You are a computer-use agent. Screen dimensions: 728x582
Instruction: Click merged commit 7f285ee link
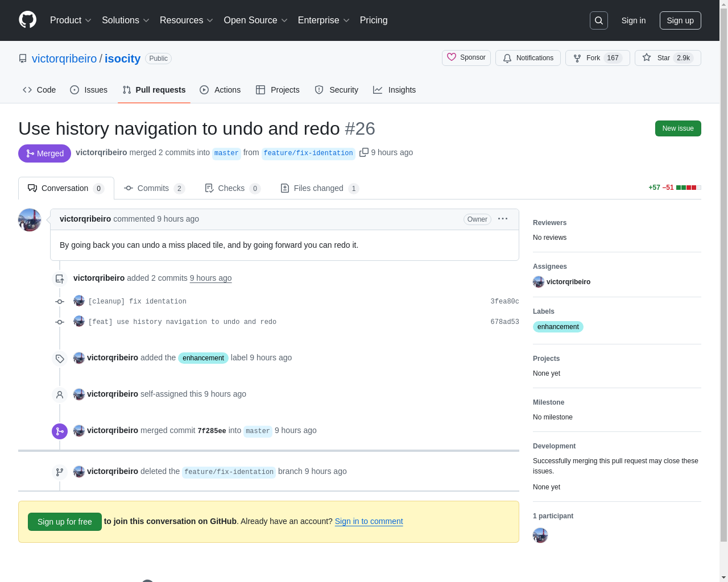[212, 431]
